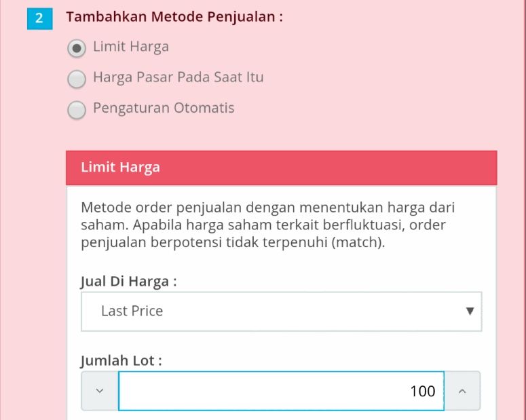Click the Jual Di Harga field label
The image size is (526, 420).
(128, 282)
